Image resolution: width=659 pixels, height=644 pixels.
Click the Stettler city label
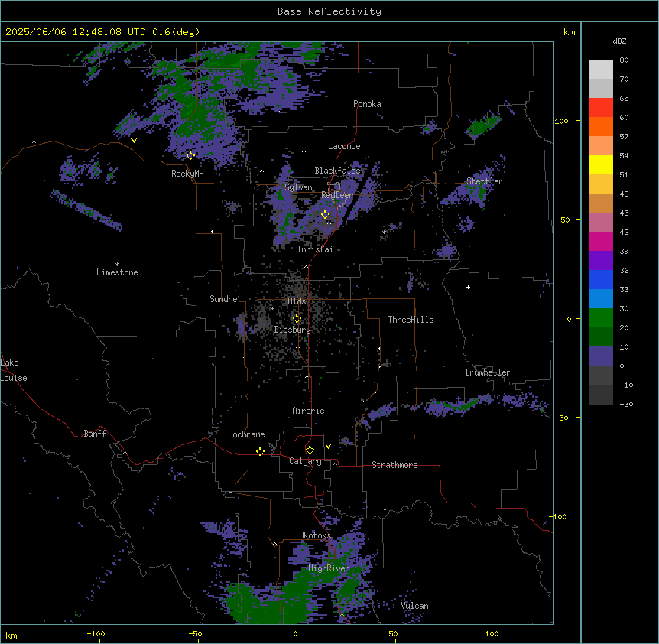tap(485, 181)
